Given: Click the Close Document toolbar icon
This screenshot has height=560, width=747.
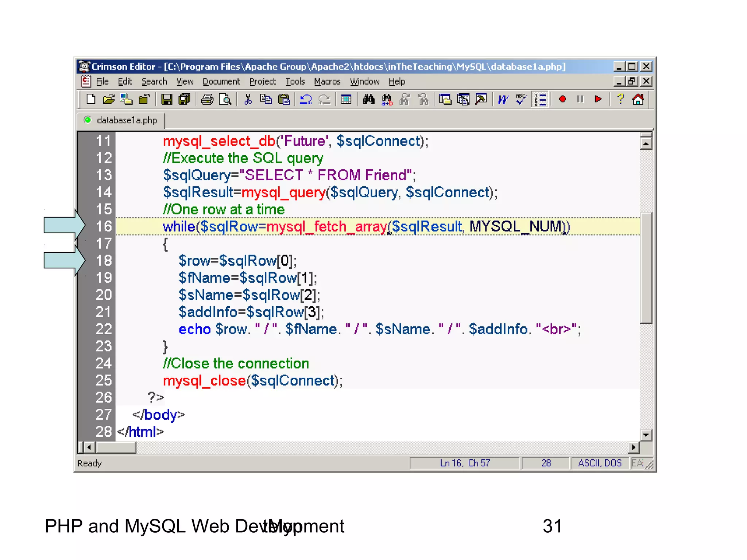Looking at the screenshot, I should [144, 99].
